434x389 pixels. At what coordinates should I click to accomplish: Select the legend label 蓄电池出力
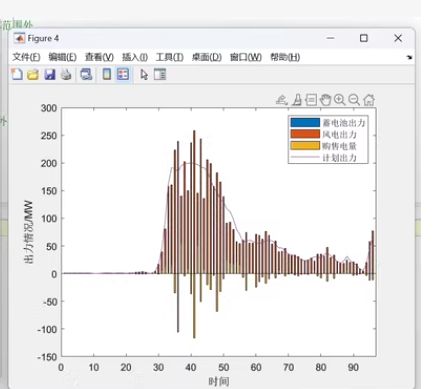pyautogui.click(x=344, y=123)
